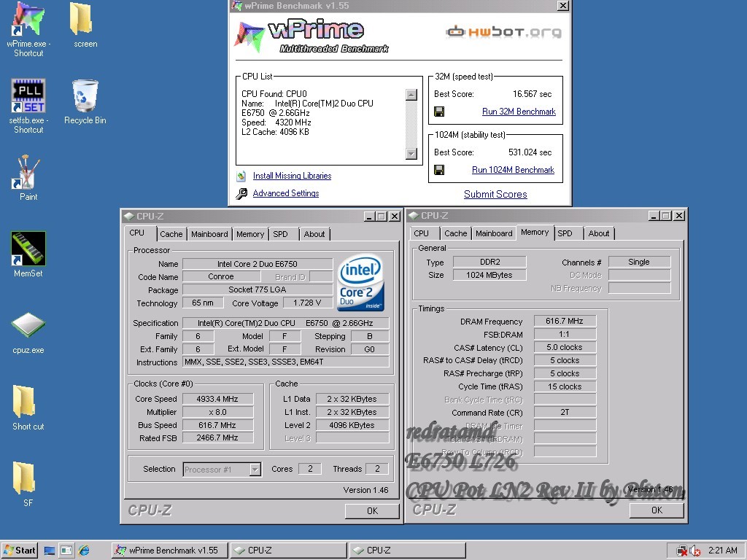Image resolution: width=747 pixels, height=560 pixels.
Task: Open the Short cut folder
Action: pos(24,402)
